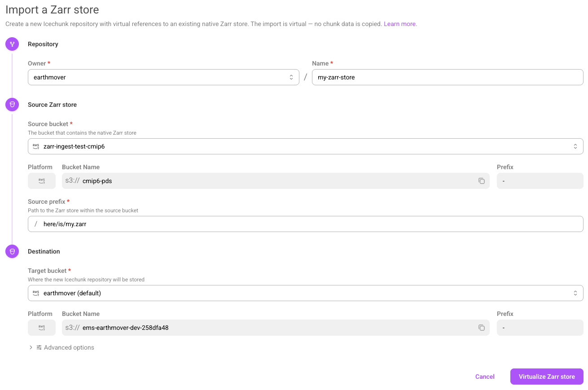Click the Name field label

320,63
